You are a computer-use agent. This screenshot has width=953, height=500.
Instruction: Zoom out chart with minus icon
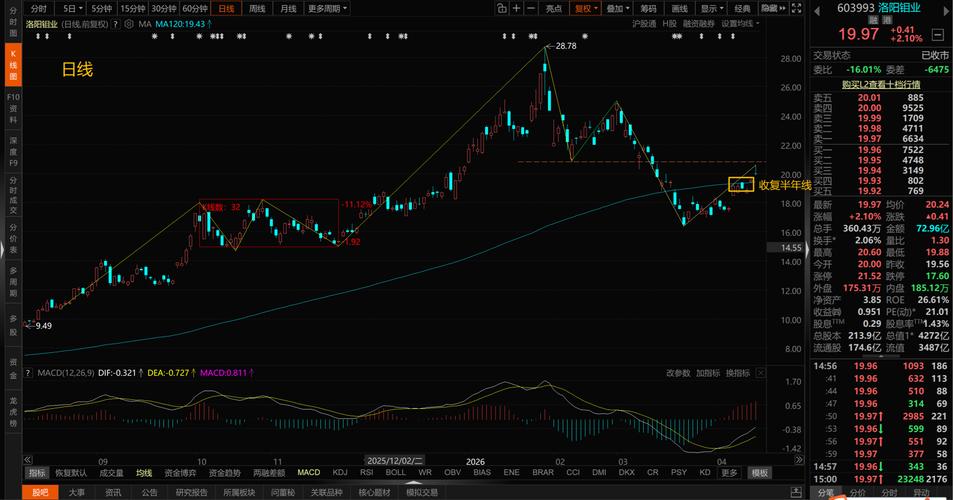point(531,9)
